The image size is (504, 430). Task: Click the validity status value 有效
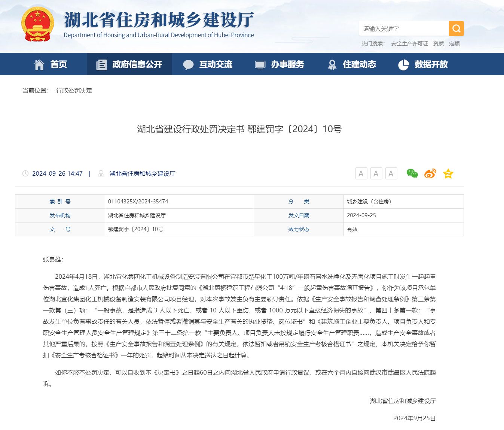(x=352, y=229)
